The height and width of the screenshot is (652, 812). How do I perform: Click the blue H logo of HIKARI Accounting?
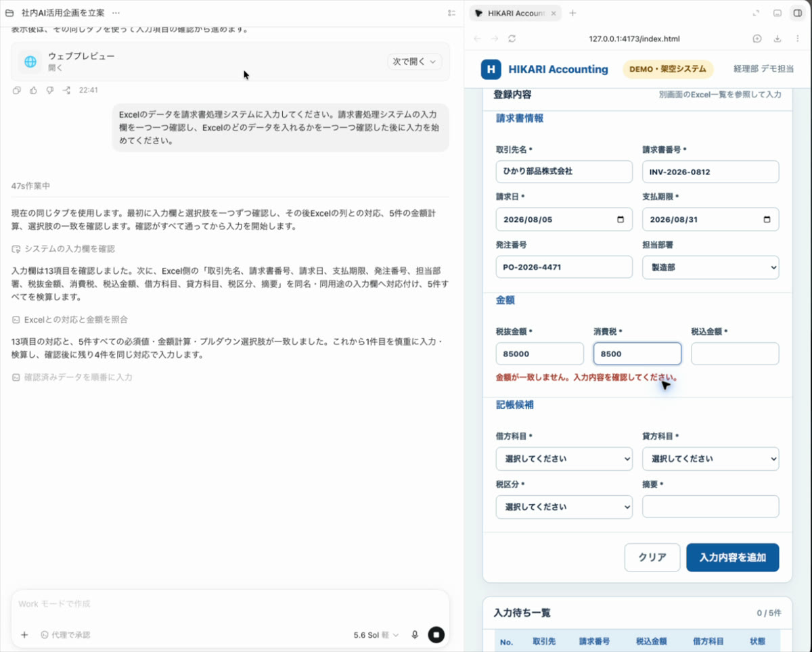(491, 69)
